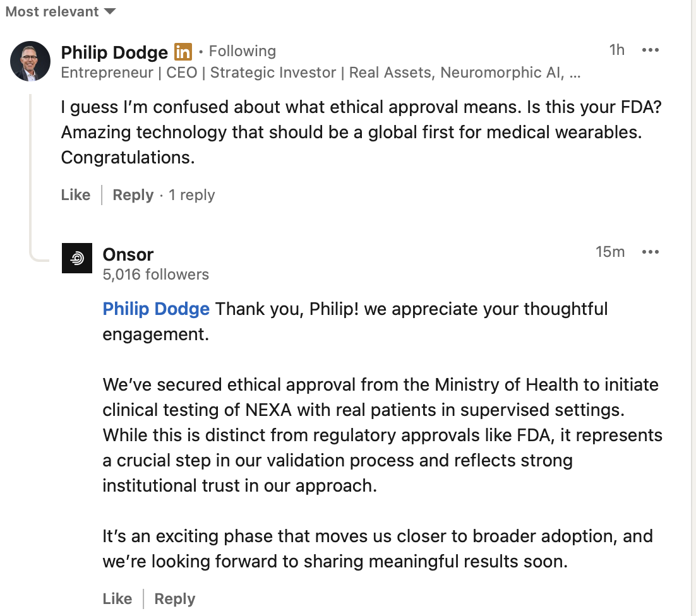Image resolution: width=696 pixels, height=616 pixels.
Task: Click the Following status next to Philip Dodge
Action: 243,51
